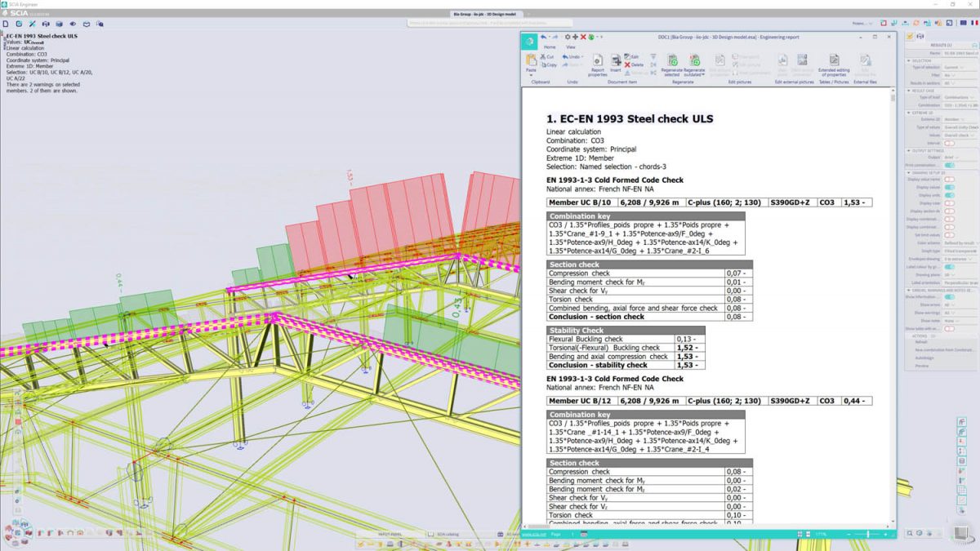Select the Home ribbon tab
This screenshot has width=980, height=551.
pos(550,47)
